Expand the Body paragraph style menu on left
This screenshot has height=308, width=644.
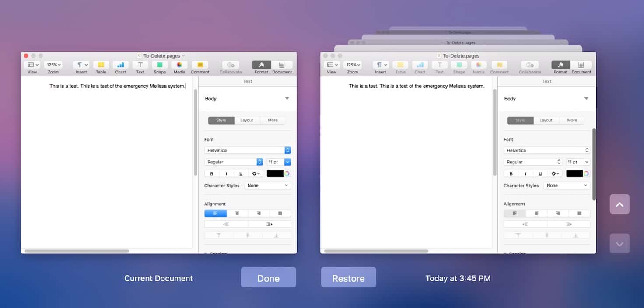[x=287, y=99]
